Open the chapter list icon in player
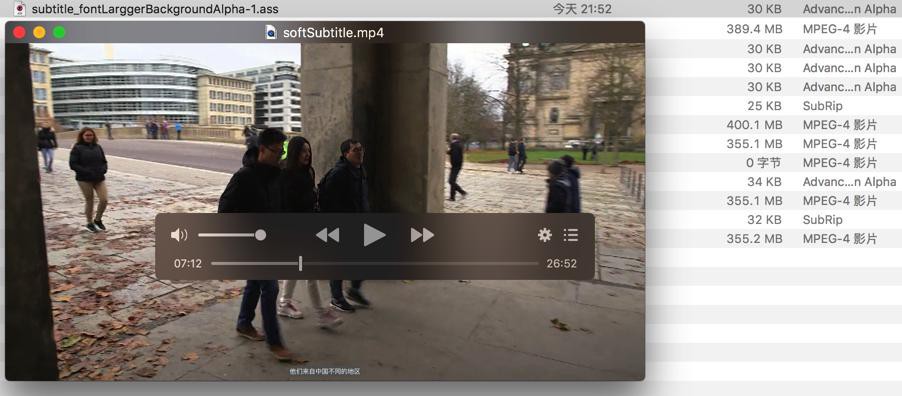This screenshot has width=902, height=396. click(571, 235)
